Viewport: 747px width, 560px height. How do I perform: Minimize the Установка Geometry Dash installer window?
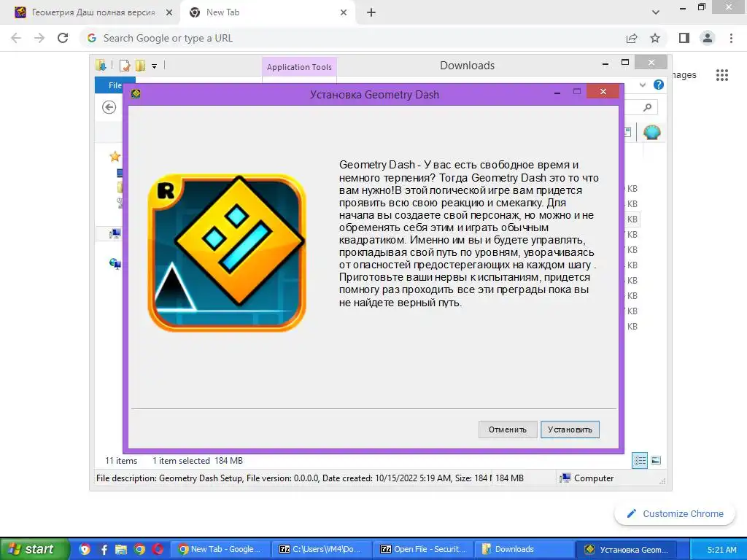pyautogui.click(x=557, y=93)
